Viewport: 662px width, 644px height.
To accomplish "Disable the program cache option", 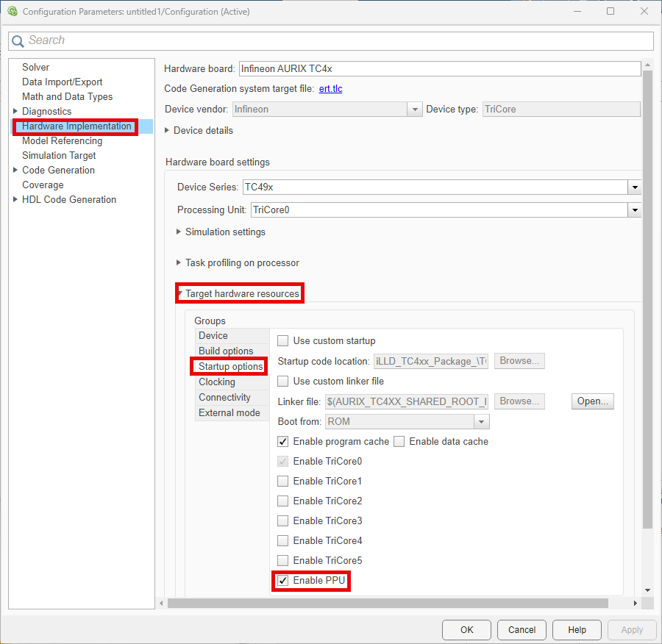I will click(x=282, y=441).
